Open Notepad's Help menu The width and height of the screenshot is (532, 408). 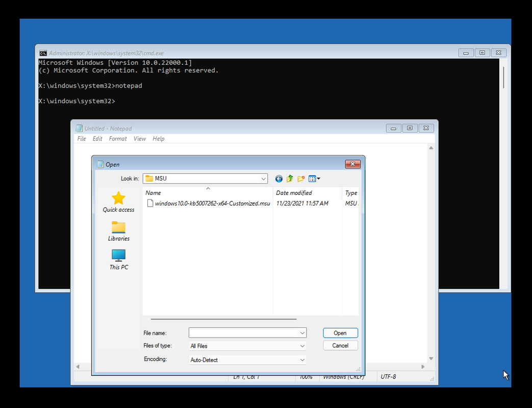click(x=159, y=139)
